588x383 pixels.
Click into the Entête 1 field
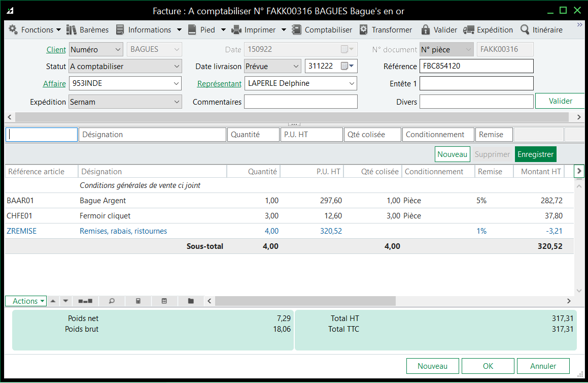click(476, 83)
